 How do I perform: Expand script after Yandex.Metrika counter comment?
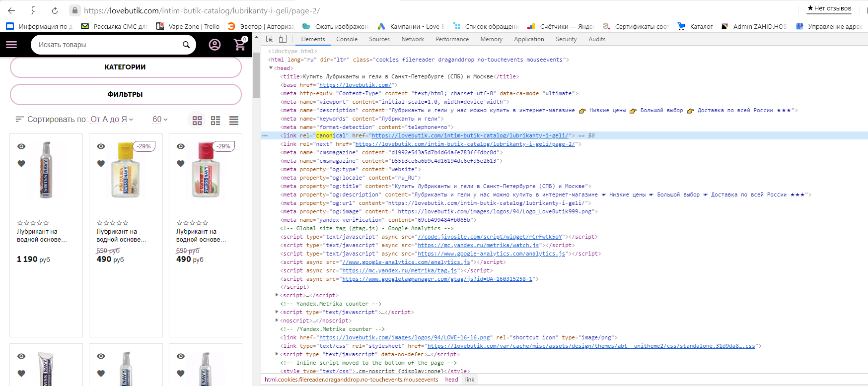[277, 312]
